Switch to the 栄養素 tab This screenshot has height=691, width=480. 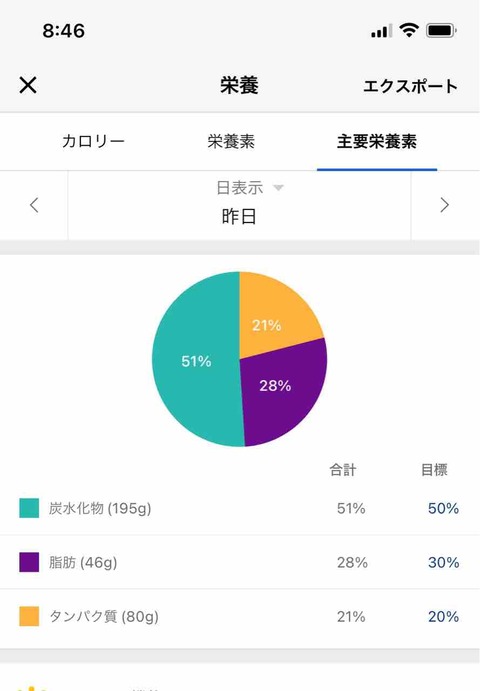tap(231, 141)
